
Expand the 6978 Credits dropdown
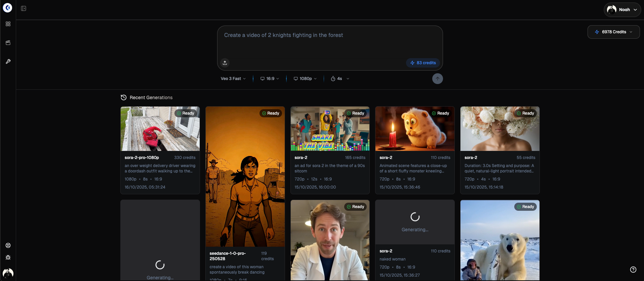click(613, 32)
